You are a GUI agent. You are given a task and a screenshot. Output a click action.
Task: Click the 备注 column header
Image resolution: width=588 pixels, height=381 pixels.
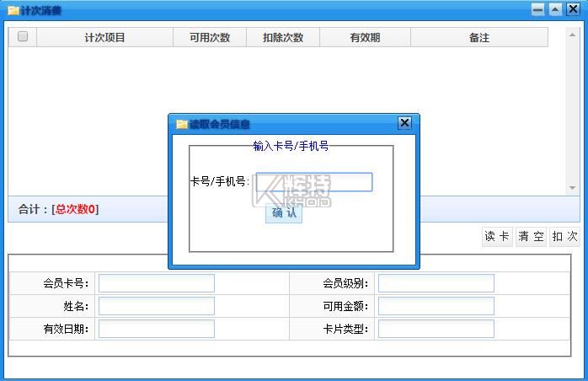tap(478, 38)
